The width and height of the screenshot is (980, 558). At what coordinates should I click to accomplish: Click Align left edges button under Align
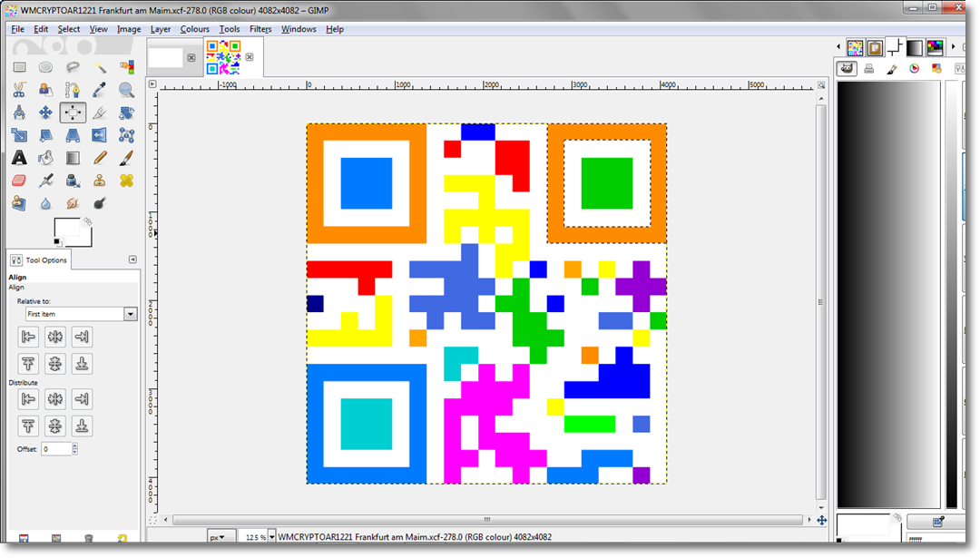coord(28,337)
